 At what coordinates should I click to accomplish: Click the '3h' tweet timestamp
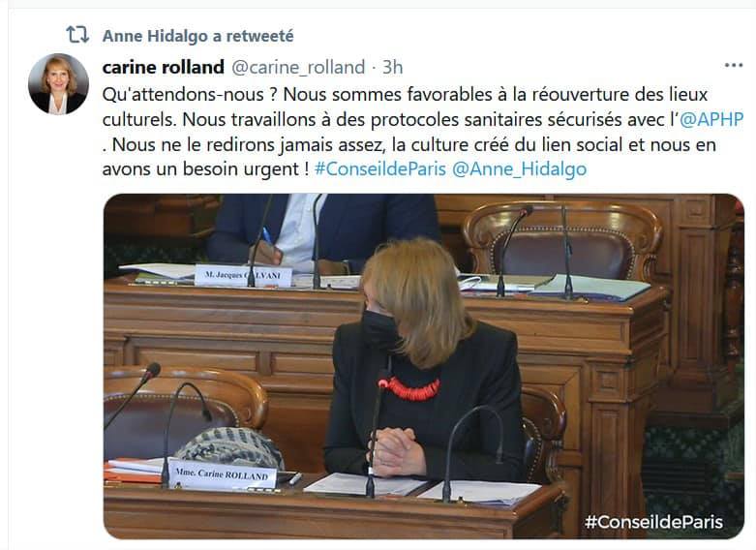point(392,68)
